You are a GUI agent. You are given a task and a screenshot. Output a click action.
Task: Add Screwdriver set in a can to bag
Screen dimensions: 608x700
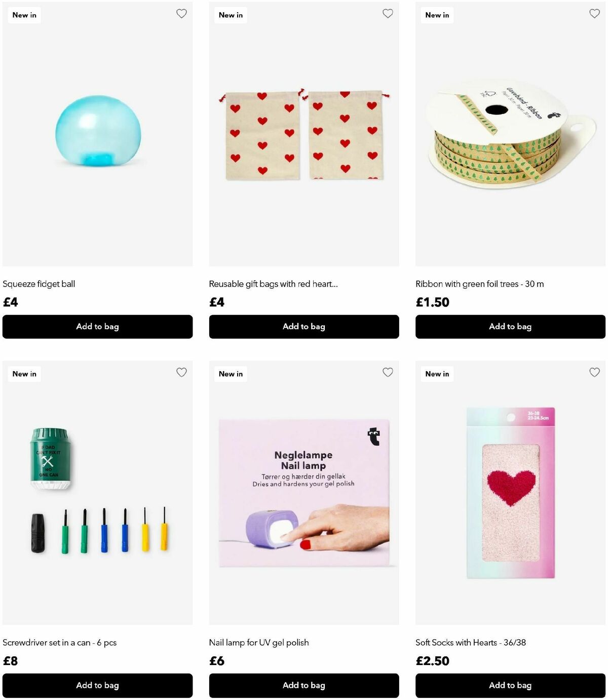pyautogui.click(x=97, y=685)
